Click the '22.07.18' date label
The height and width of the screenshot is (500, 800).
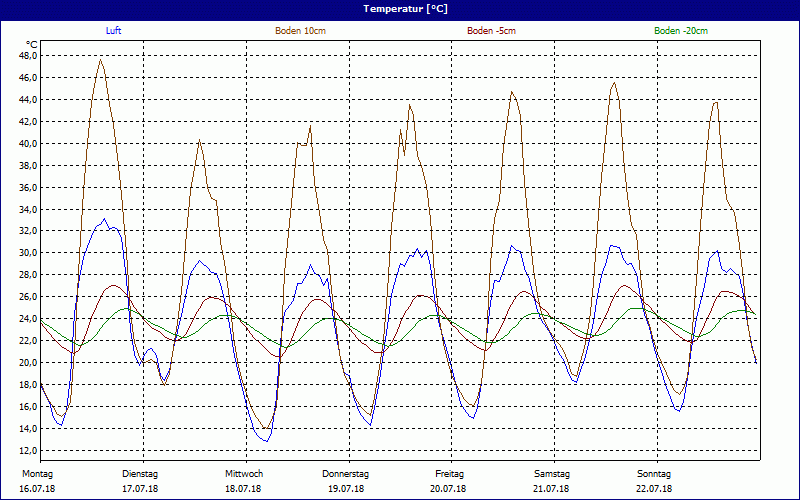654,489
